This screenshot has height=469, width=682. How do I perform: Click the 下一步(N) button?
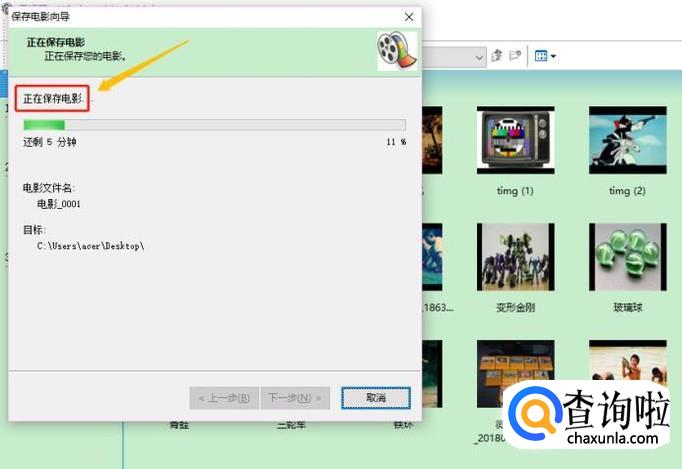296,397
